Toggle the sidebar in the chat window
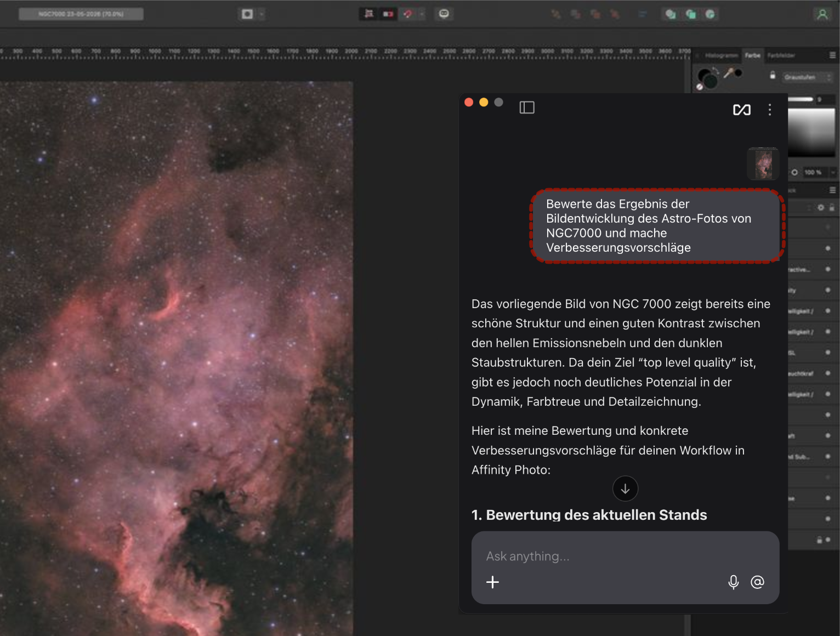The image size is (840, 636). [x=527, y=107]
